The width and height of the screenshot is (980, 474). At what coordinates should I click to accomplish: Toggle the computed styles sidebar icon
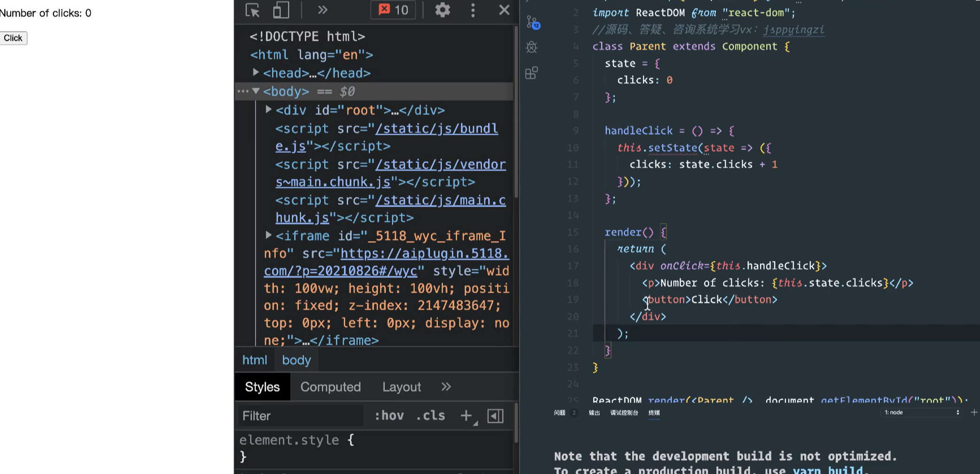(495, 416)
